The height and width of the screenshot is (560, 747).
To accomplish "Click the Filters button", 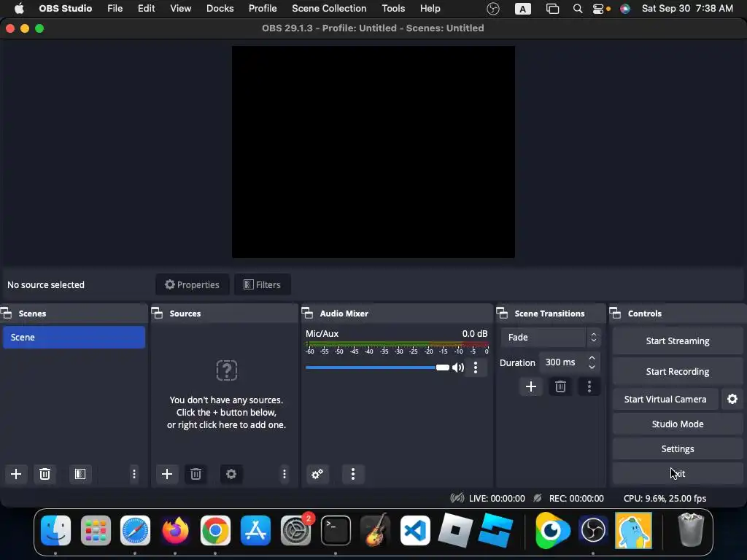I will (x=262, y=285).
